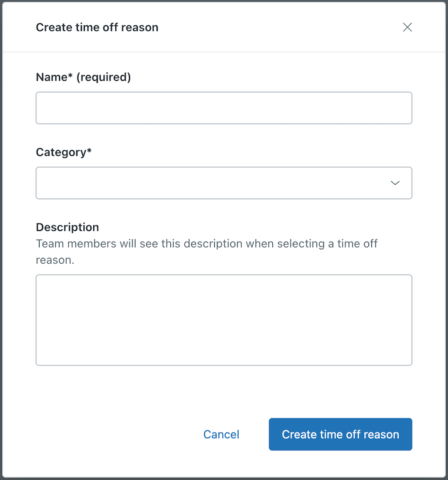
Task: Focus the Description text area
Action: 224,320
